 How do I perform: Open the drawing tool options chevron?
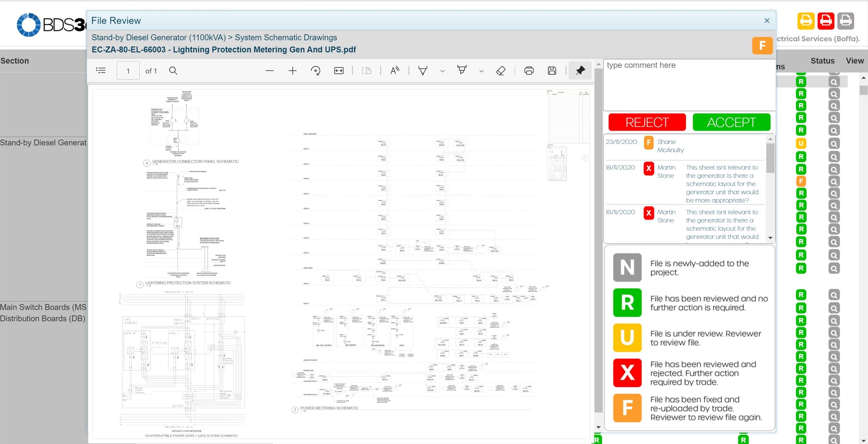pyautogui.click(x=481, y=71)
